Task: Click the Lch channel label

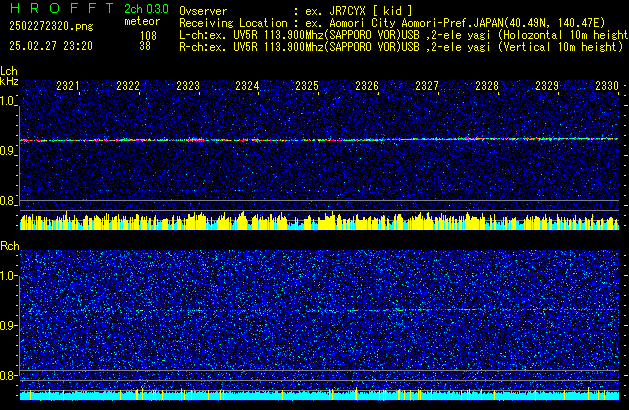Action: [x=9, y=71]
